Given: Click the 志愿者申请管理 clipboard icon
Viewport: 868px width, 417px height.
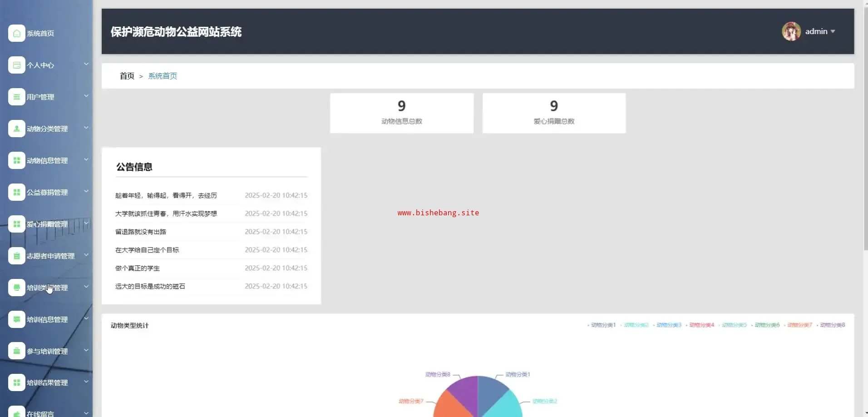Looking at the screenshot, I should 17,256.
